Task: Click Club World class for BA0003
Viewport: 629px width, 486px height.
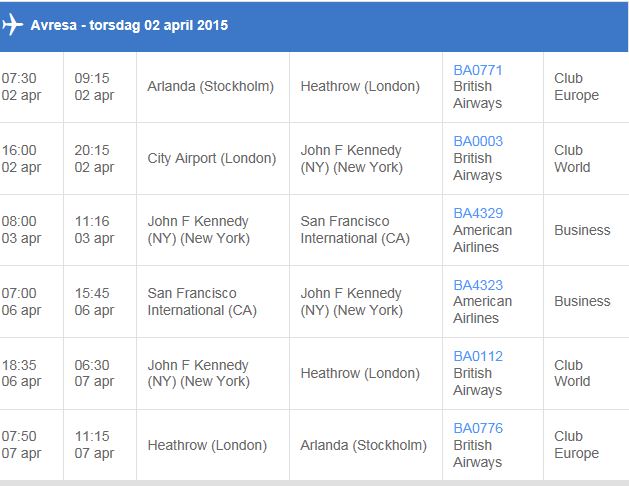Action: [572, 158]
